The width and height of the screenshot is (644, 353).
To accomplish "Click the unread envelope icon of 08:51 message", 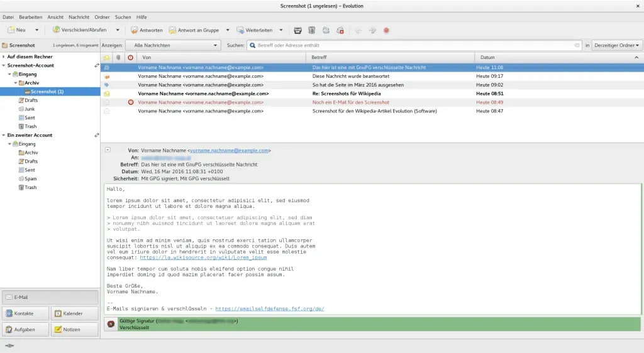I will coord(107,94).
